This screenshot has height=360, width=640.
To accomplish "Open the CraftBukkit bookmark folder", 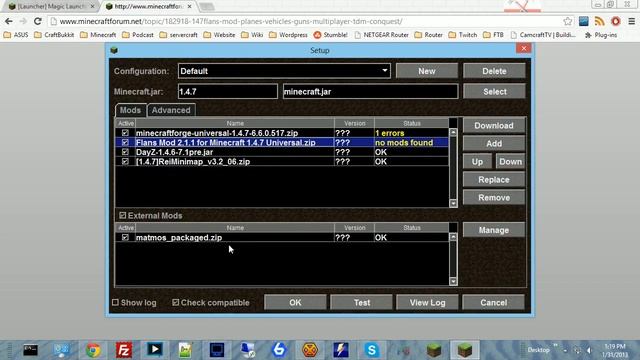I will (54, 35).
